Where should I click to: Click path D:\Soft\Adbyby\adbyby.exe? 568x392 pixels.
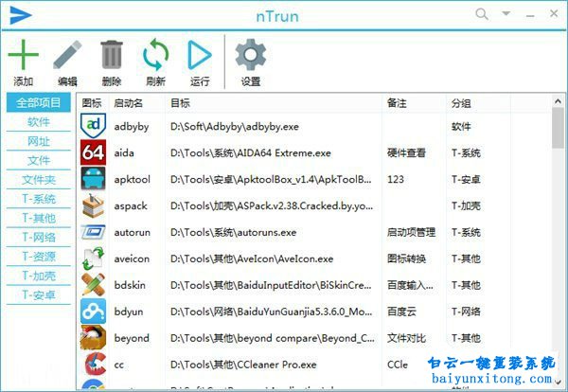pos(235,127)
